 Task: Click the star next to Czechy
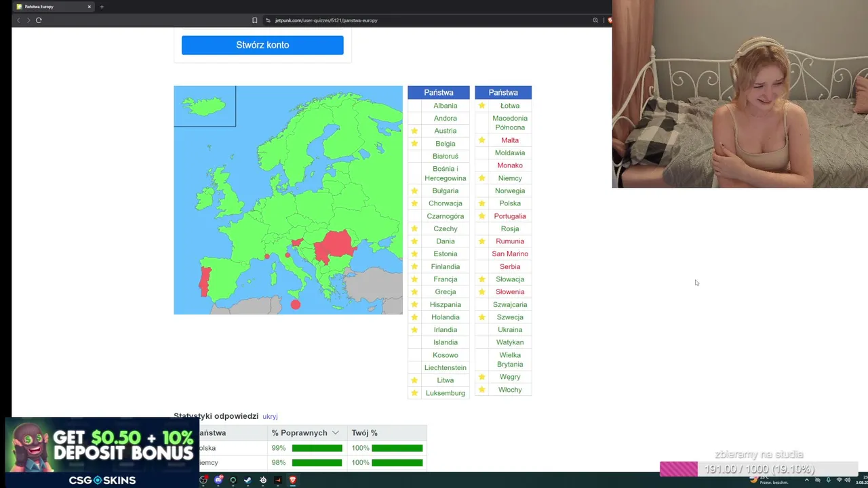point(414,229)
